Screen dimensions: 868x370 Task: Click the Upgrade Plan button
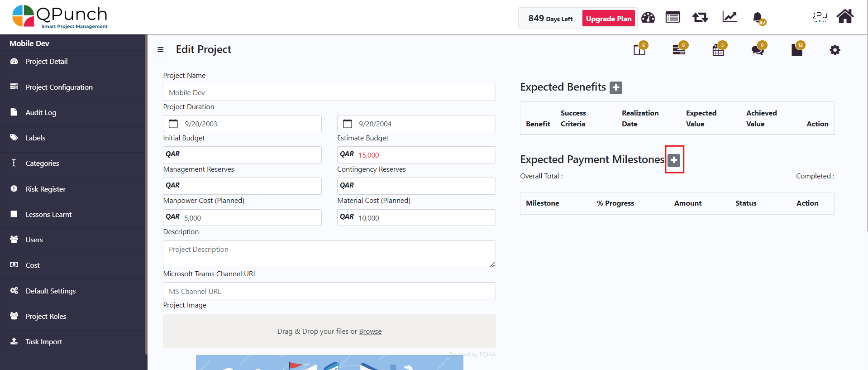click(x=608, y=19)
